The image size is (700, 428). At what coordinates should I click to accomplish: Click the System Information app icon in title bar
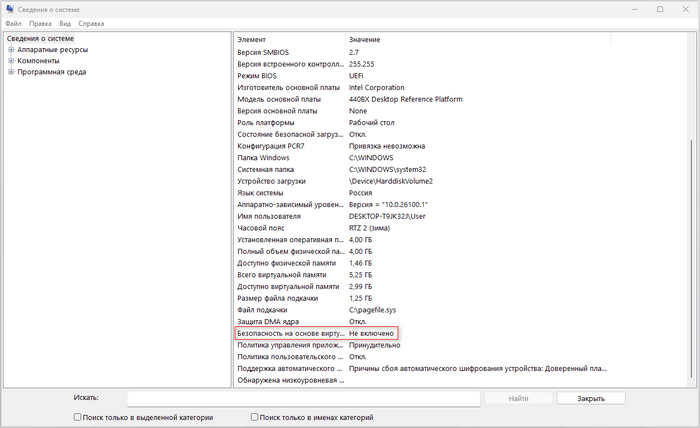(9, 9)
